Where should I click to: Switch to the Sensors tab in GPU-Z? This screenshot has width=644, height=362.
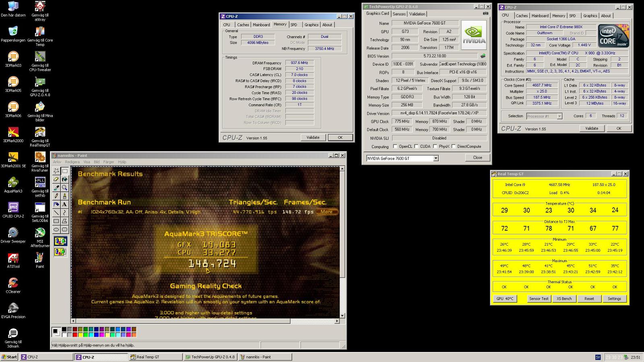(x=399, y=14)
